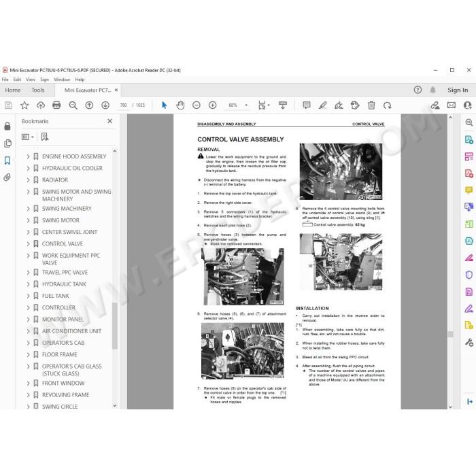Expand the CONTROL VALVE bookmark

(x=28, y=243)
